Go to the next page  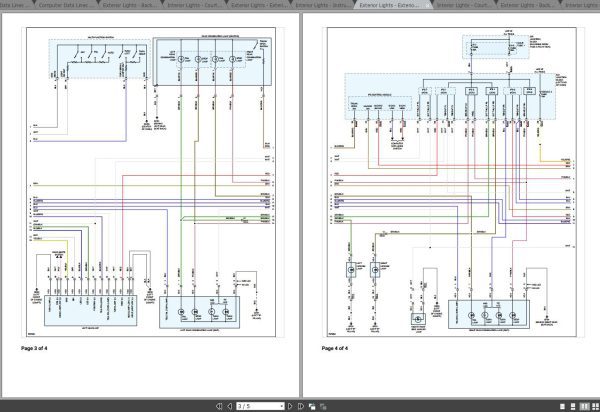tap(290, 406)
